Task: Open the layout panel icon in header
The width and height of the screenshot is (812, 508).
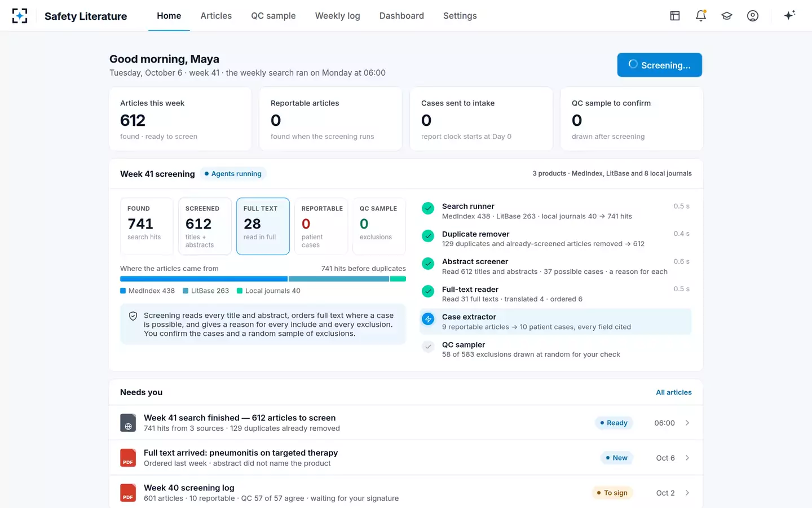Action: tap(674, 16)
